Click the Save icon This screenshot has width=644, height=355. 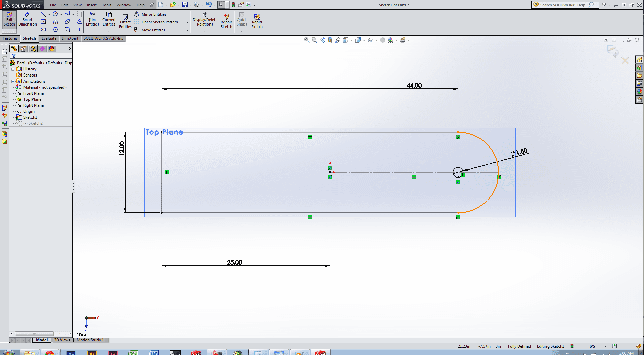(x=185, y=5)
